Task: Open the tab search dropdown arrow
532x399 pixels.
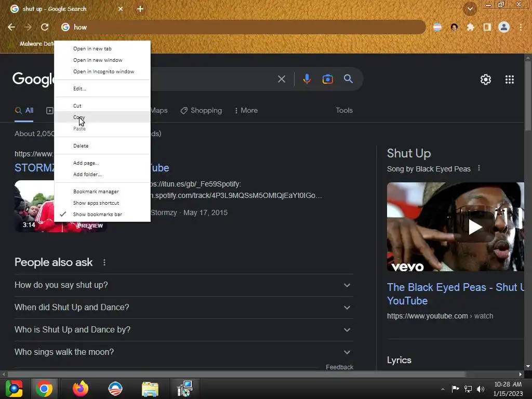Action: (x=470, y=9)
